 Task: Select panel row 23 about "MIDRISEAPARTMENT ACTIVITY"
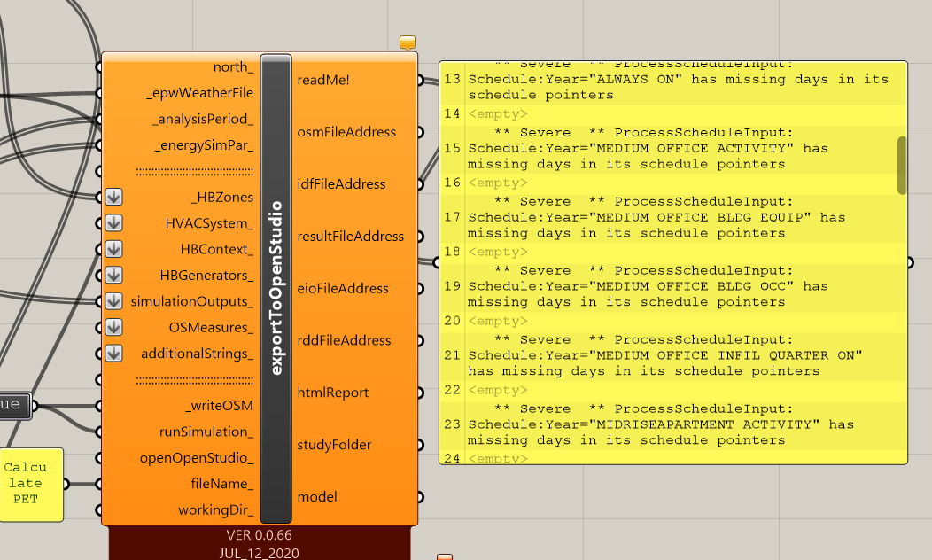click(673, 424)
